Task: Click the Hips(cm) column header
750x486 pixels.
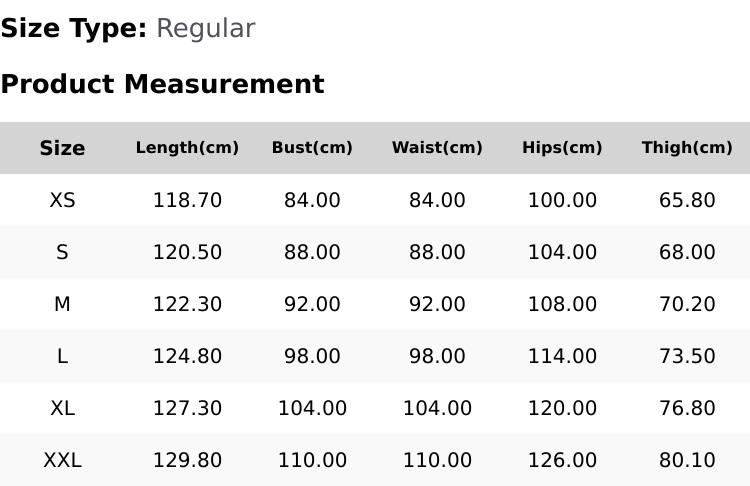Action: 562,148
